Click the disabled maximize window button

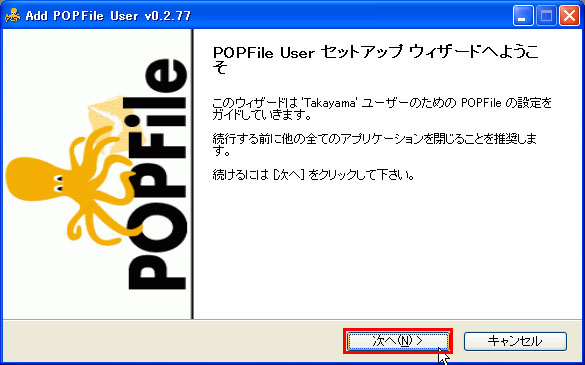click(546, 16)
